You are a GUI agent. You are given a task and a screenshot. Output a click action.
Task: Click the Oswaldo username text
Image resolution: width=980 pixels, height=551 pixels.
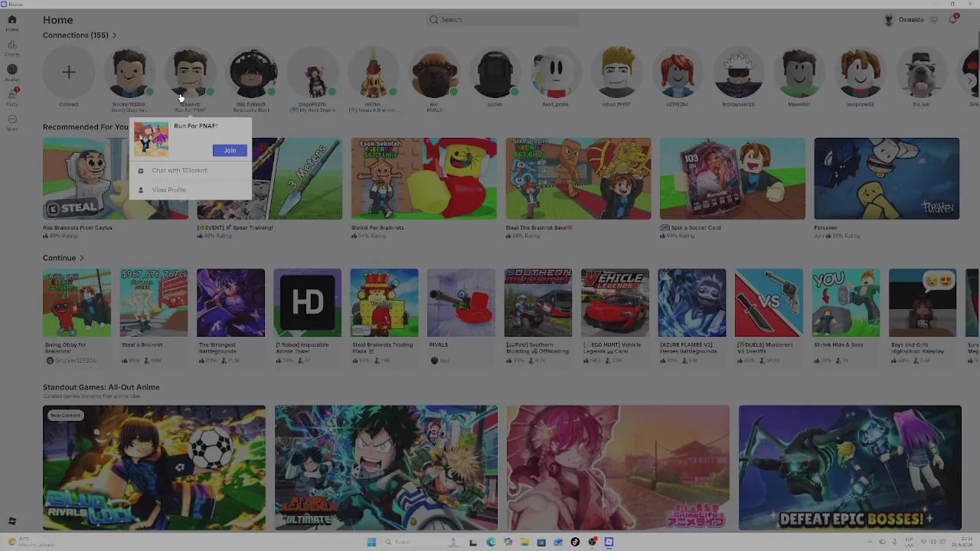click(911, 20)
